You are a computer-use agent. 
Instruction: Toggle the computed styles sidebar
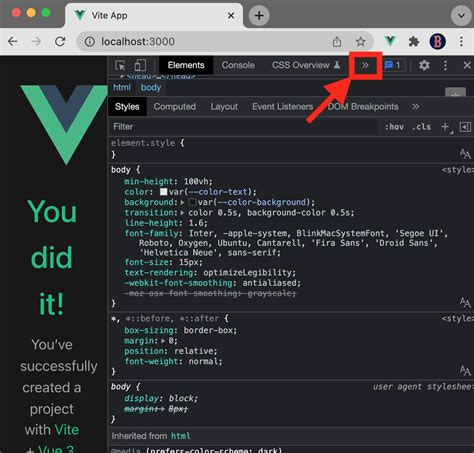point(465,127)
